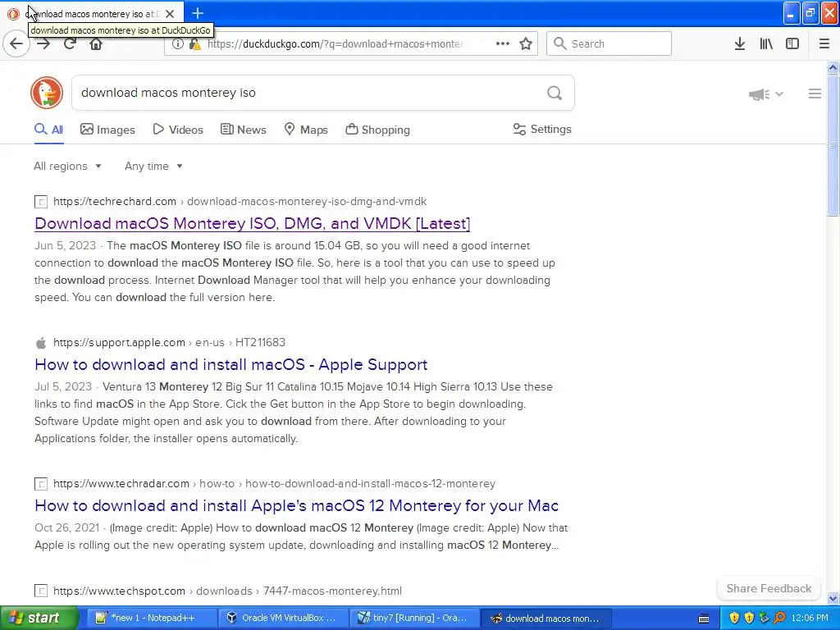Viewport: 840px width, 630px height.
Task: Open the Downloads arrow panel
Action: [740, 44]
